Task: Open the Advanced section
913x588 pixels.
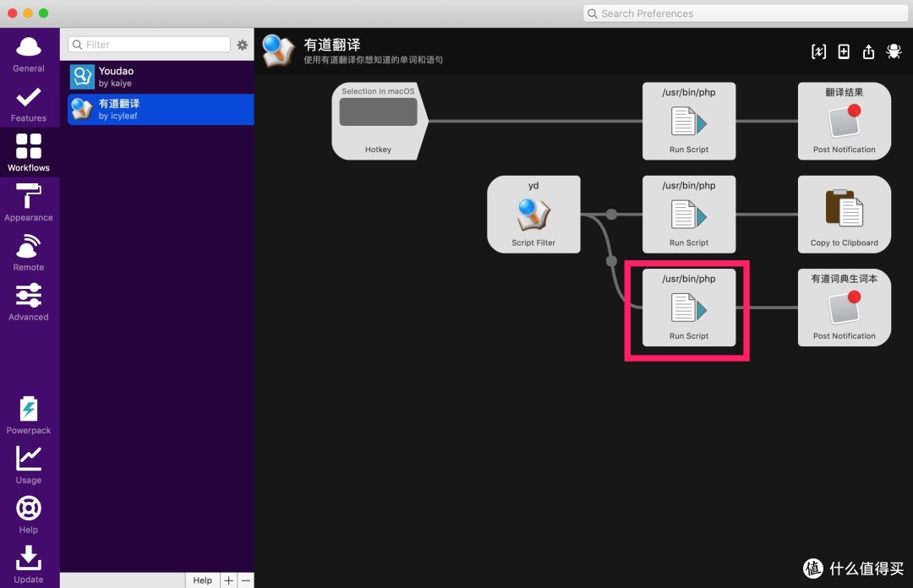Action: coord(29,302)
